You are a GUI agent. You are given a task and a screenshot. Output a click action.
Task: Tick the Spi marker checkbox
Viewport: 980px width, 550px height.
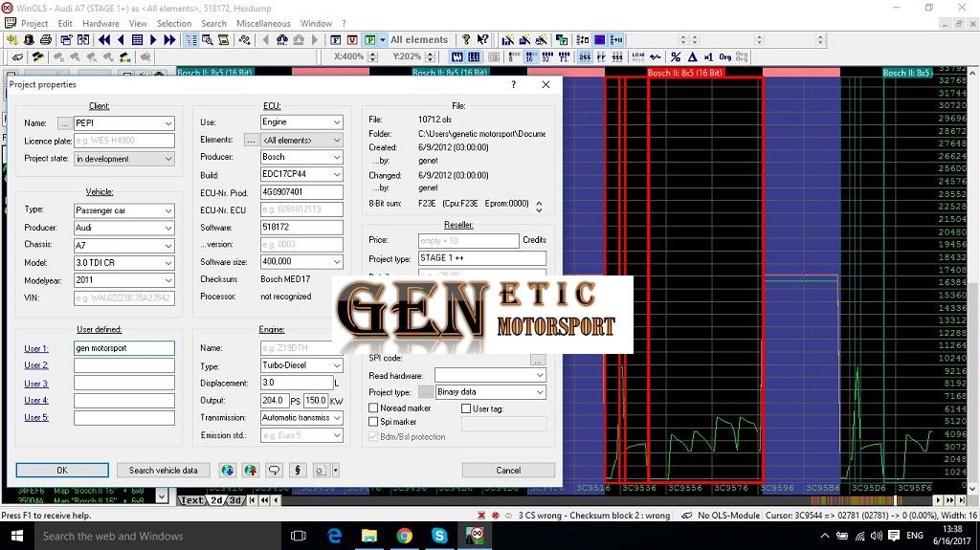374,422
